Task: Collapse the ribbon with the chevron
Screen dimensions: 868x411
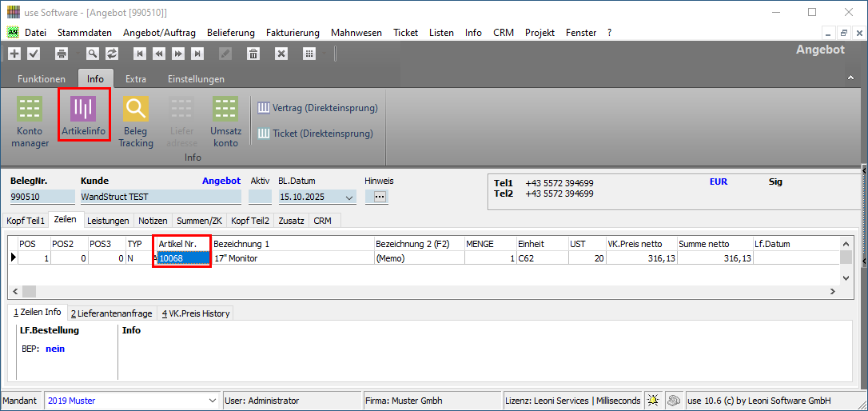Action: coord(850,78)
